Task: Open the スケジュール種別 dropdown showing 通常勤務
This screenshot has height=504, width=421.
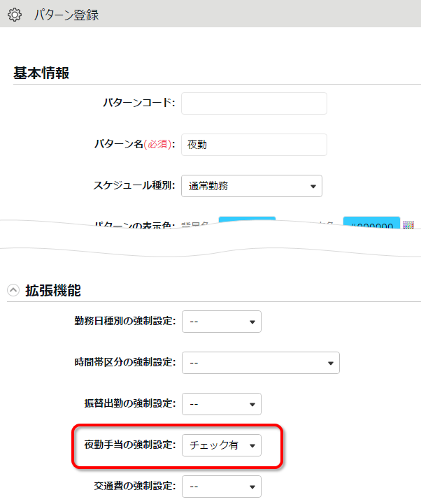Action: (x=251, y=186)
